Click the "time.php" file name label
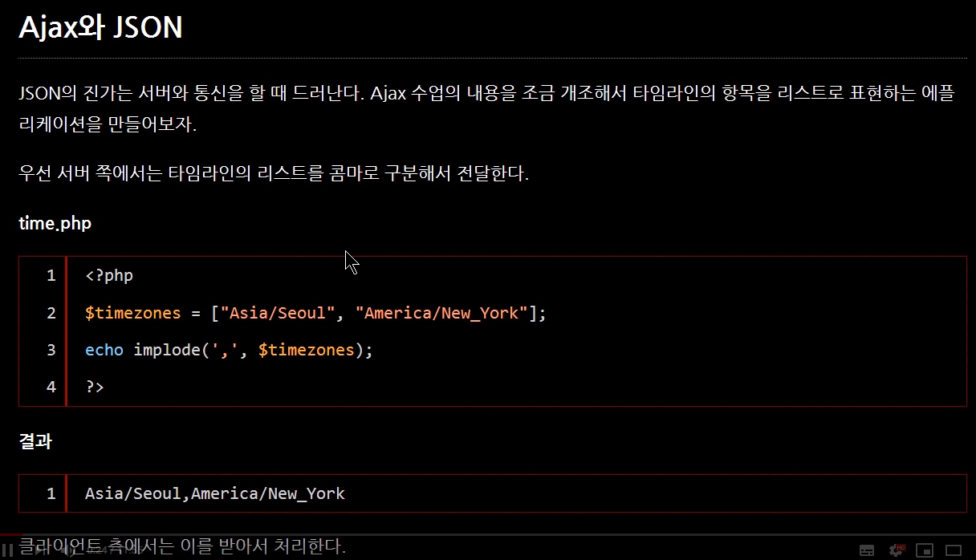The image size is (976, 560). (x=55, y=223)
